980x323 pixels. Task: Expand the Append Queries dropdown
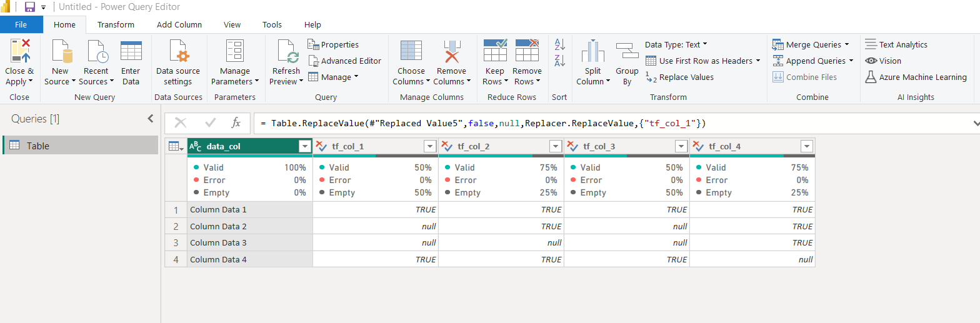click(851, 61)
